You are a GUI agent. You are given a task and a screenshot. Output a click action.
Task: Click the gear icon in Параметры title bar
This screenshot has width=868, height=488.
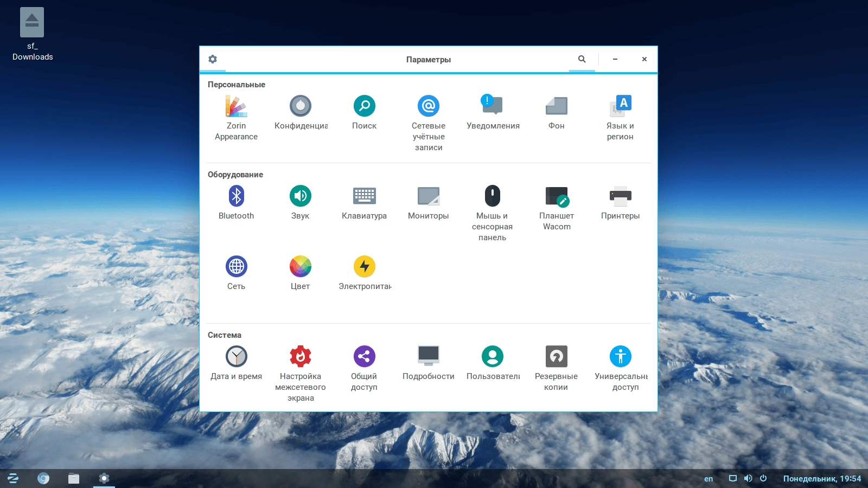(x=213, y=59)
